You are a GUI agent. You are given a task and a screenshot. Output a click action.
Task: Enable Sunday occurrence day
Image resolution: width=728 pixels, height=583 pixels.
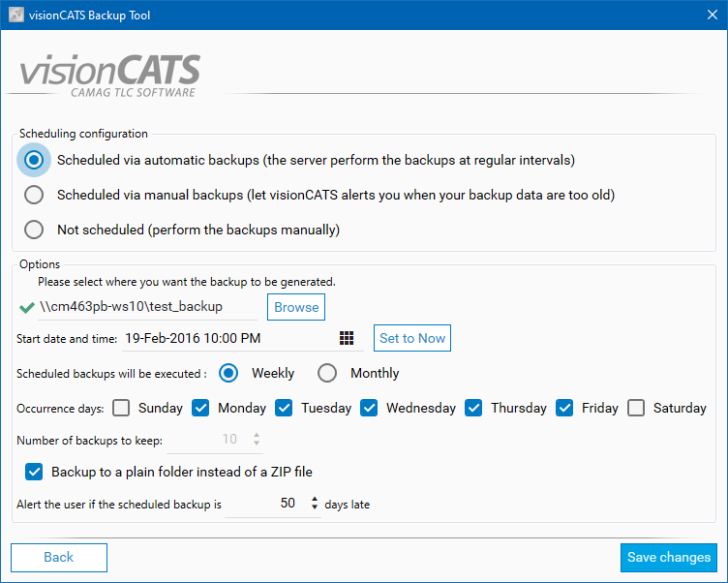pyautogui.click(x=121, y=408)
